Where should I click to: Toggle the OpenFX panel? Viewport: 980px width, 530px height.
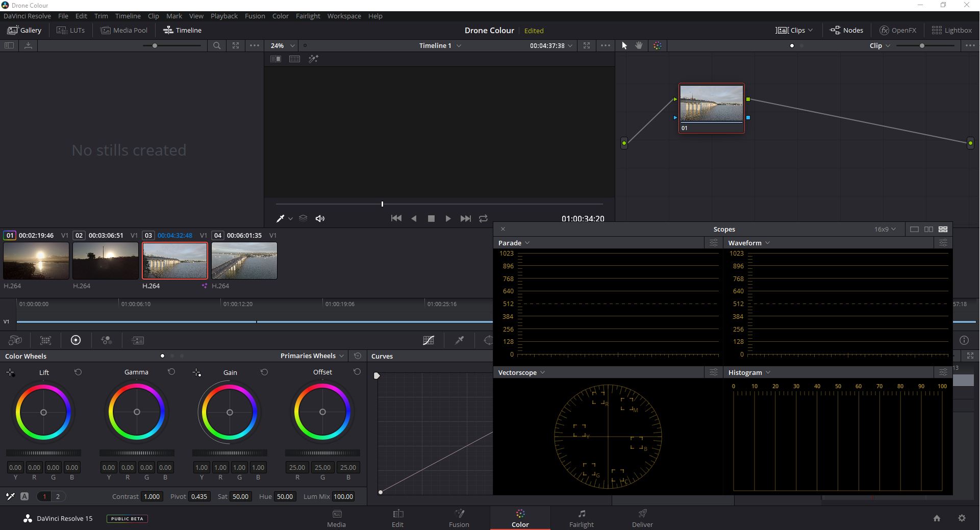point(898,30)
